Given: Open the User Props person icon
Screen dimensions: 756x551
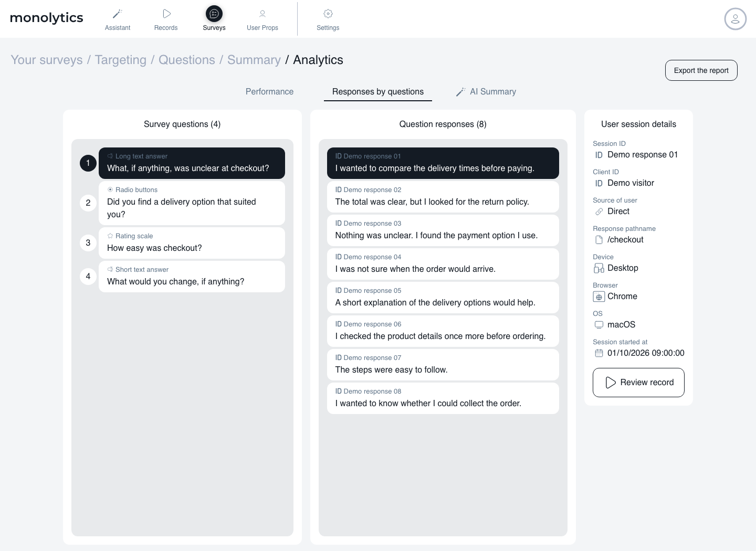Looking at the screenshot, I should click(262, 14).
